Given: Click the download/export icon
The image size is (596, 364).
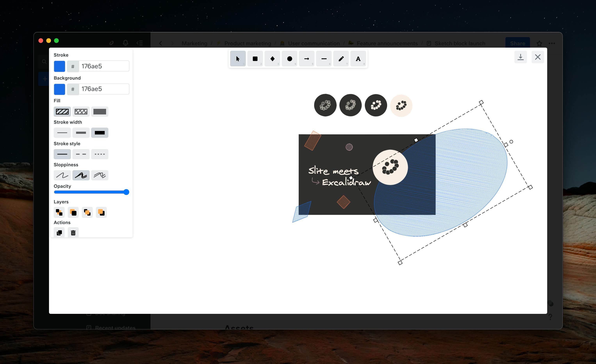Looking at the screenshot, I should point(520,57).
